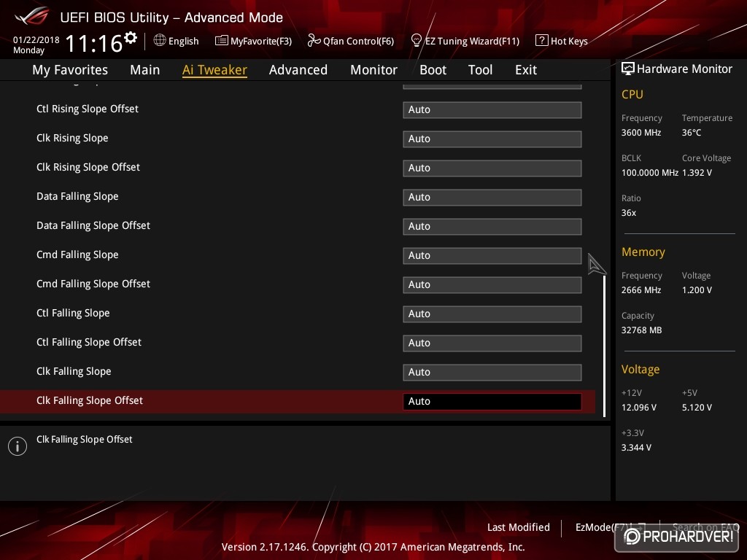This screenshot has height=560, width=747.
Task: Select the highlighted Clk Falling Slope Offset label
Action: coord(90,400)
